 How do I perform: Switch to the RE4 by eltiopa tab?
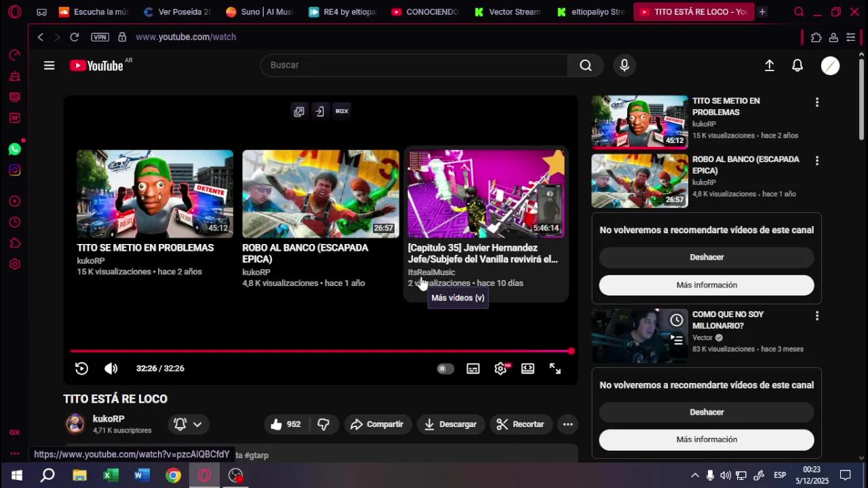pos(342,12)
